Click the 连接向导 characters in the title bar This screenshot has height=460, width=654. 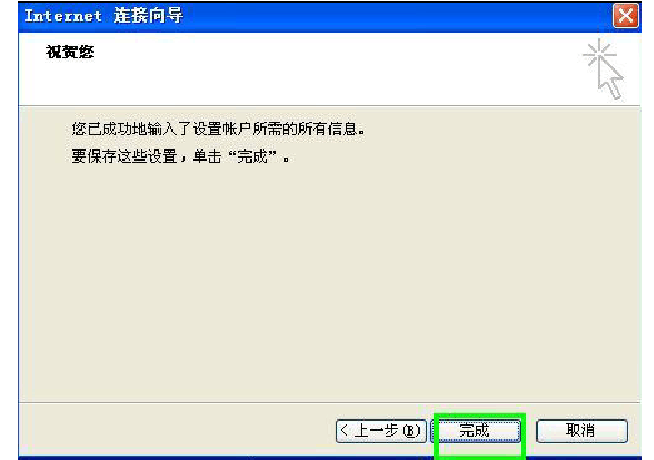148,16
